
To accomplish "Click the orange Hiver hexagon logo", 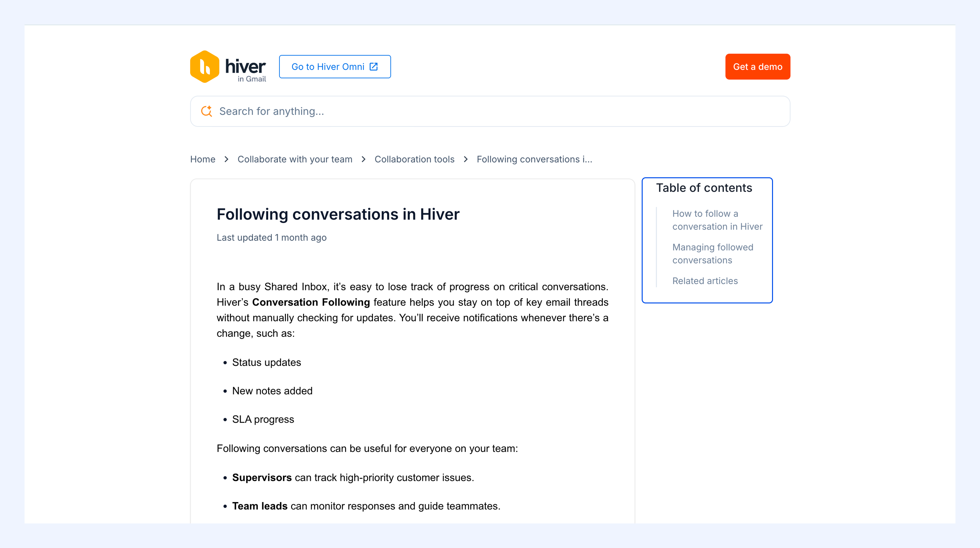I will (205, 67).
